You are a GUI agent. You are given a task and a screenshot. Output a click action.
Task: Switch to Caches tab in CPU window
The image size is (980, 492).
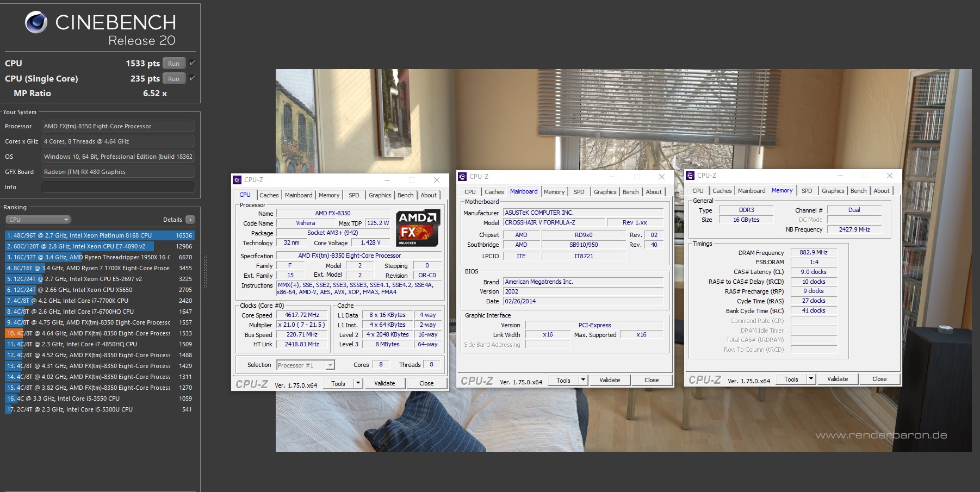point(269,195)
